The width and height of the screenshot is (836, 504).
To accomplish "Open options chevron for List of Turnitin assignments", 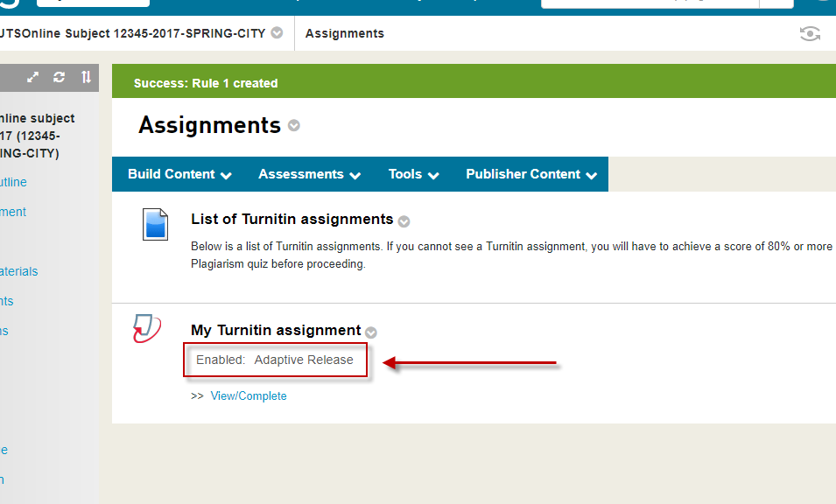I will tap(404, 221).
